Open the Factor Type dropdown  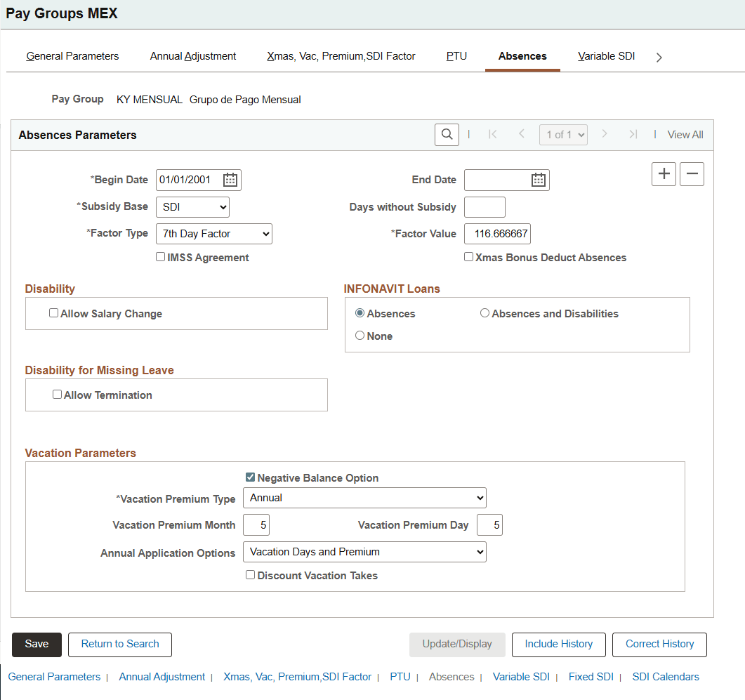tap(213, 233)
